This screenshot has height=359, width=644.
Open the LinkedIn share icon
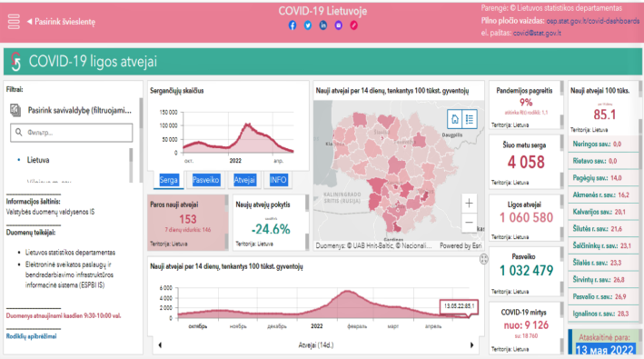click(323, 25)
